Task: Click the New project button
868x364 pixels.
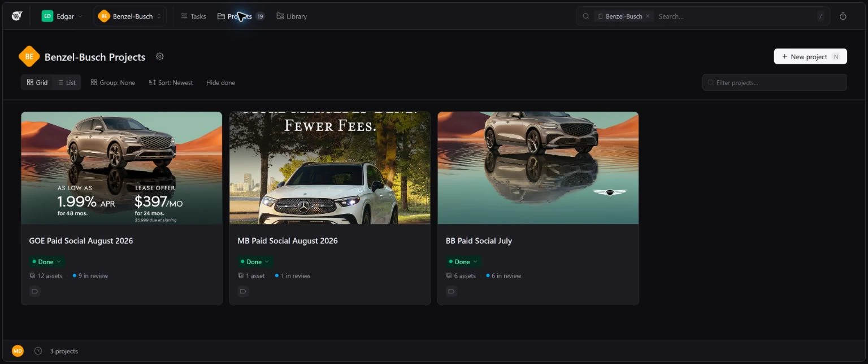Action: 810,56
